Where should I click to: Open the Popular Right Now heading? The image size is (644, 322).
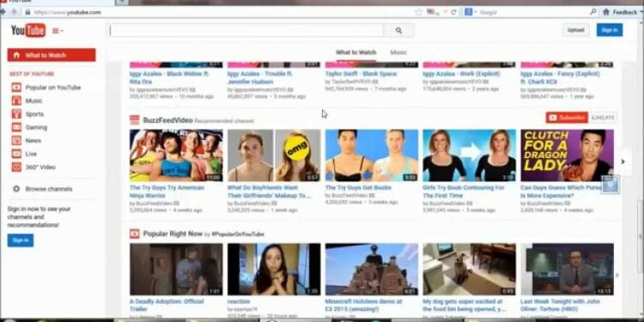click(x=173, y=234)
